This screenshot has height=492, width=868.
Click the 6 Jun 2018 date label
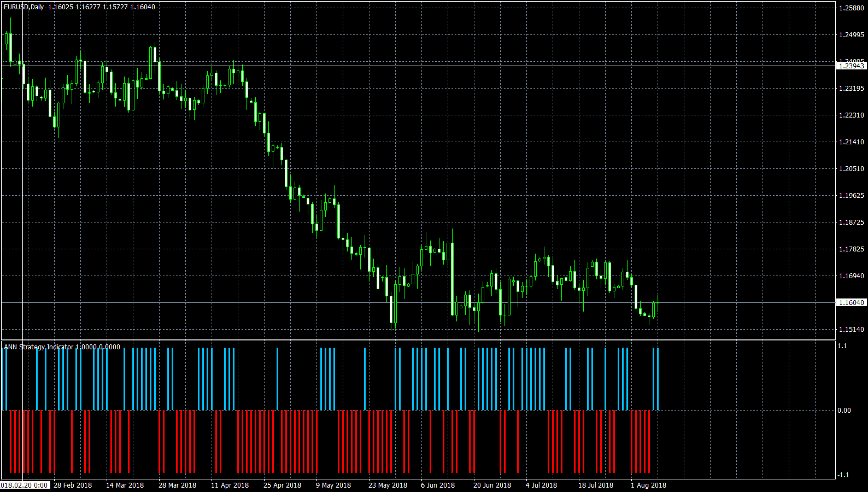tap(438, 485)
